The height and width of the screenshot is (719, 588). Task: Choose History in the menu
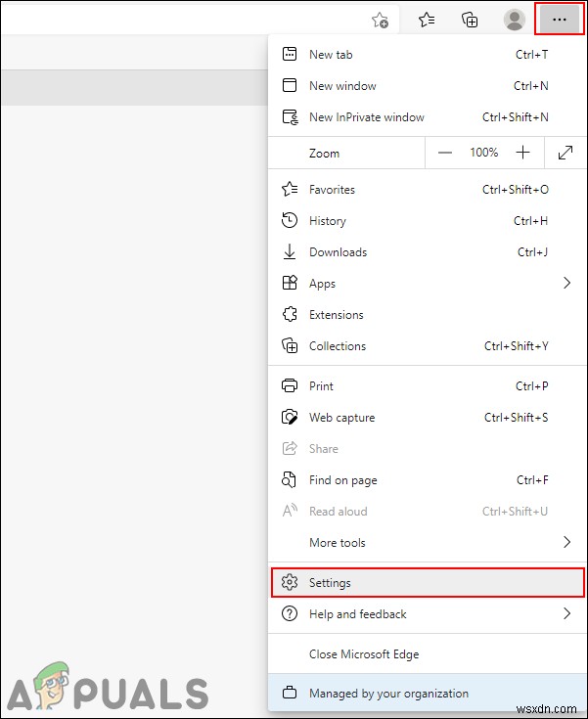pyautogui.click(x=328, y=221)
